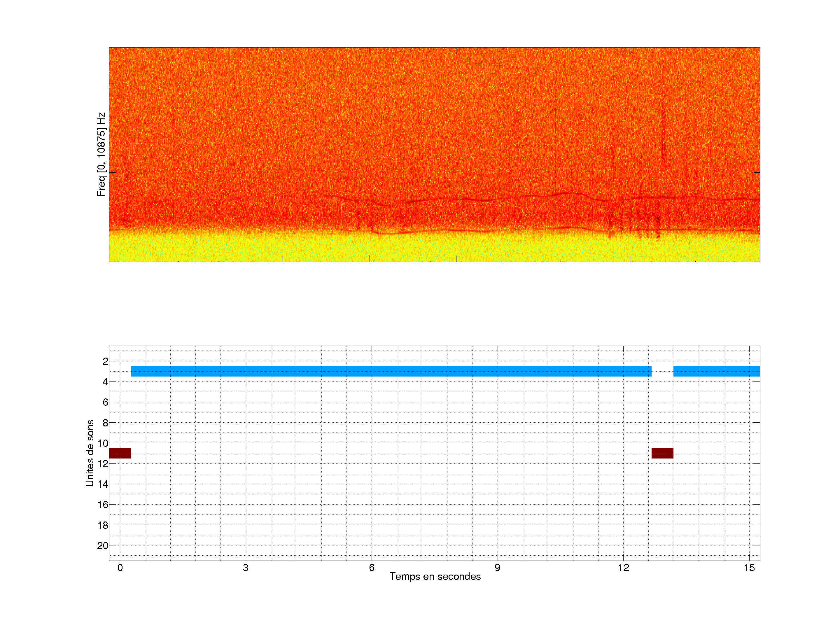840x630 pixels.
Task: Click the gap between the two blue bars
Action: pos(662,371)
